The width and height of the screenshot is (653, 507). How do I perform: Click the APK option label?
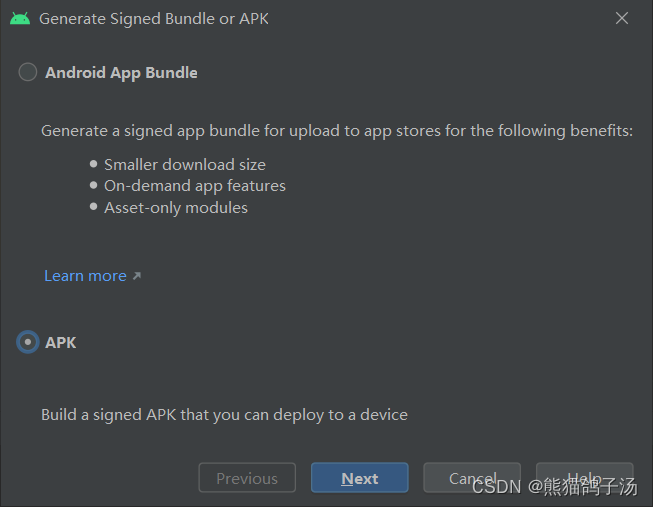(x=61, y=343)
